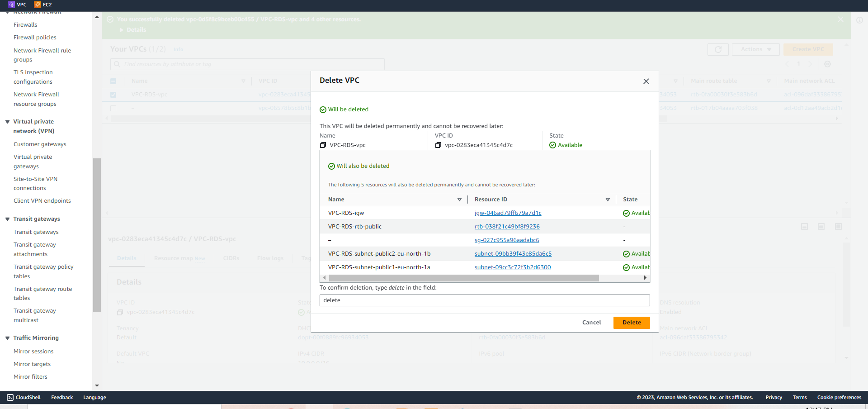This screenshot has width=868, height=409.
Task: Switch to CIDRs tab
Action: (231, 258)
